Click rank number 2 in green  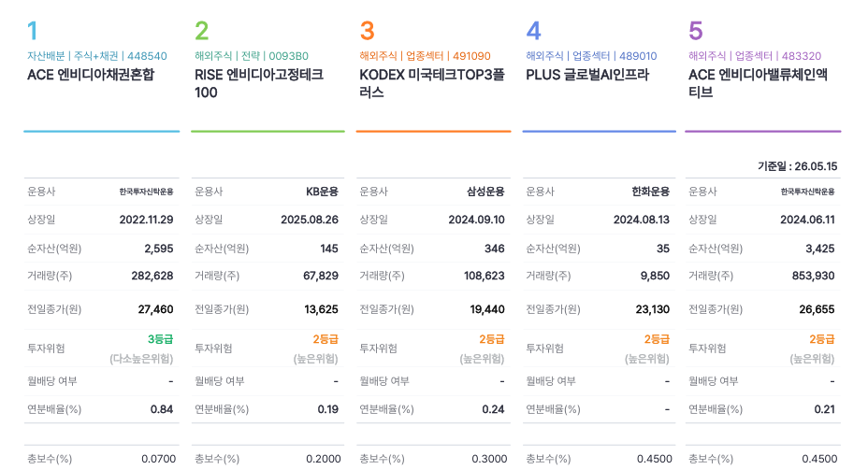click(201, 31)
